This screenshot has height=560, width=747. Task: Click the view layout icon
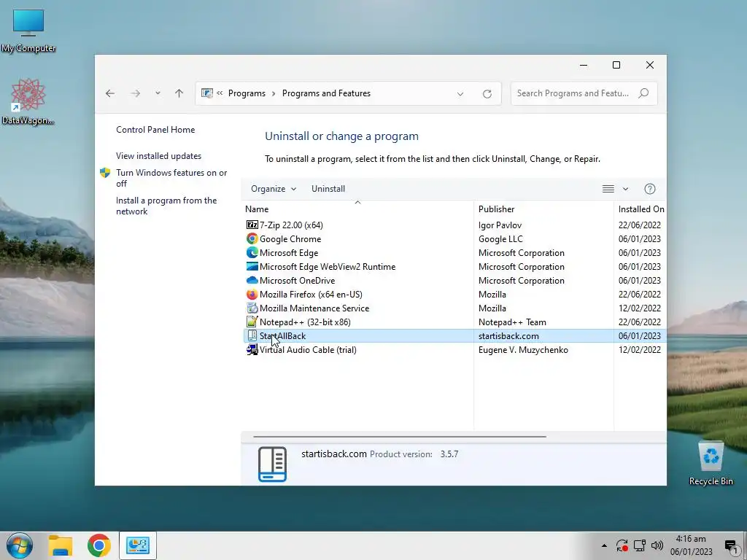[608, 189]
